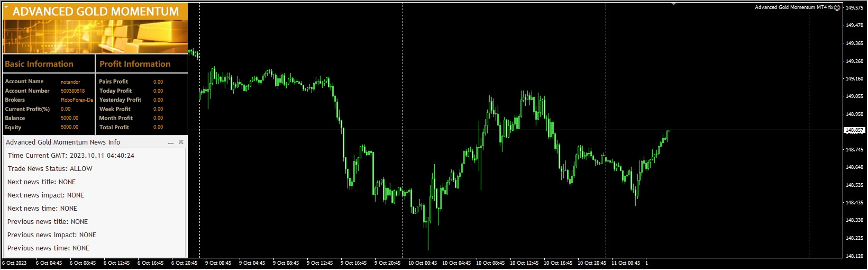868x270 pixels.
Task: Click the 9 Oct 00:45 time axis label
Action: 218,263
